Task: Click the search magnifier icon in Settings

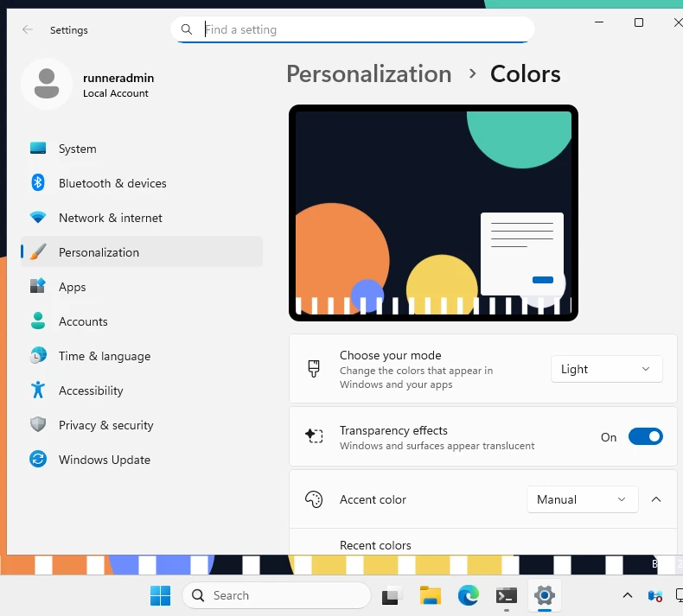Action: [x=187, y=29]
